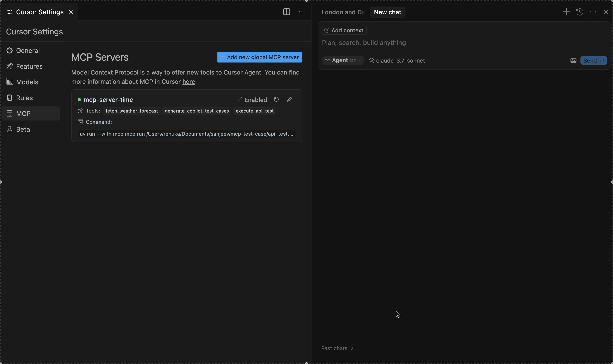
Task: Open the claude-3.7-sonnet model selector
Action: click(400, 61)
